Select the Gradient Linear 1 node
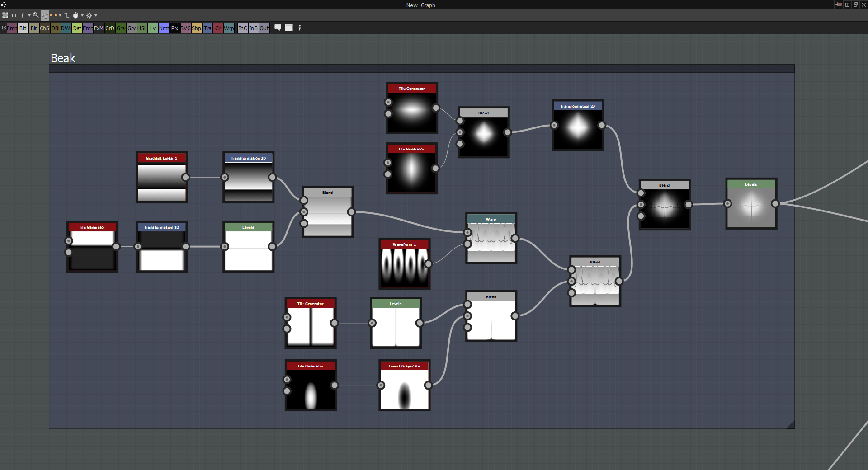 pyautogui.click(x=162, y=177)
